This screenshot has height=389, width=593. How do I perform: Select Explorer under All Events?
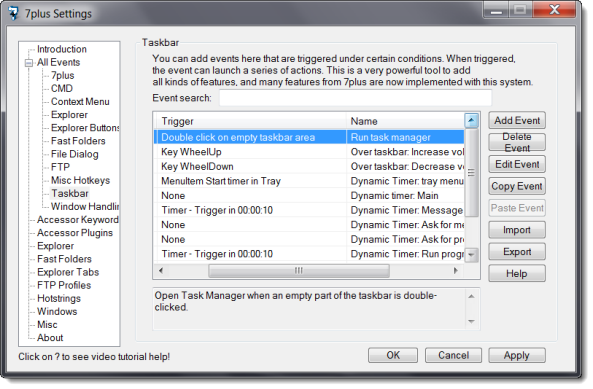coord(69,115)
